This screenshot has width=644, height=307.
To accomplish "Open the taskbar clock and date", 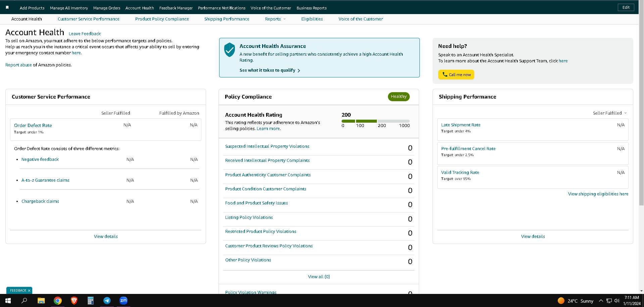I will (x=632, y=301).
